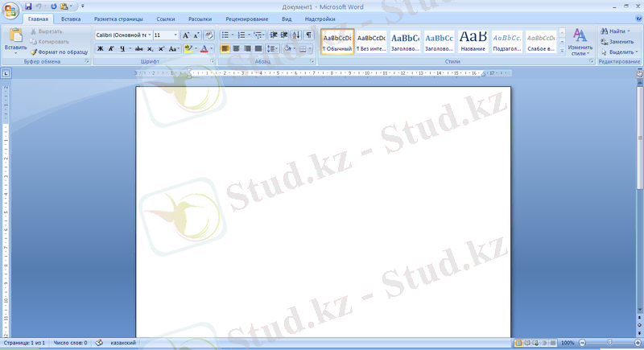The height and width of the screenshot is (350, 644).
Task: Apply bulleted list
Action: (225, 35)
